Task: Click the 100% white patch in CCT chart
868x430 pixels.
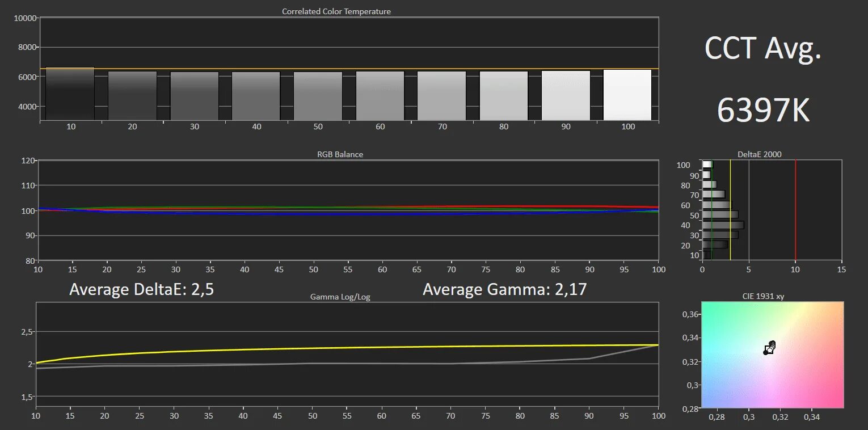Action: point(627,94)
